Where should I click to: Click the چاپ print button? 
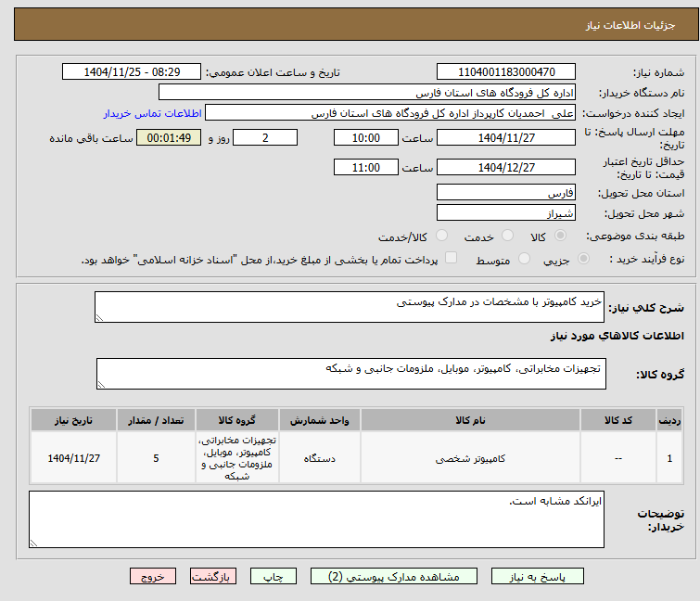(274, 577)
